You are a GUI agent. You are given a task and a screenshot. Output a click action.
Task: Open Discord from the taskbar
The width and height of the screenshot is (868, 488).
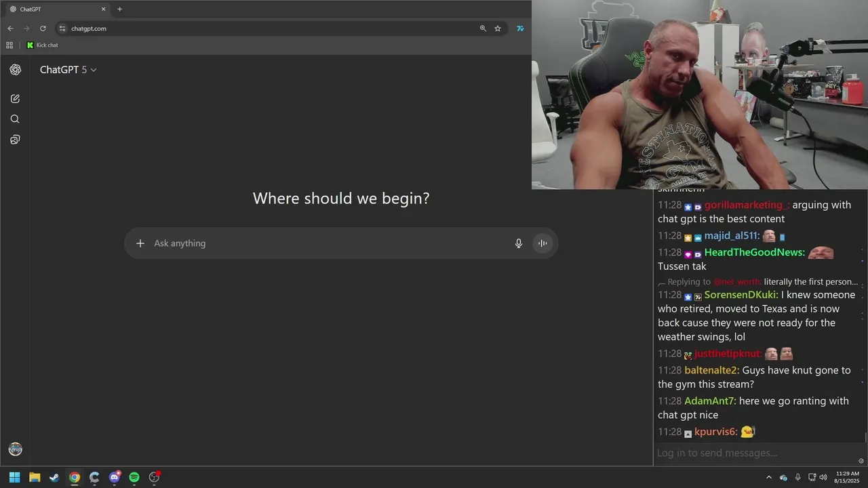click(x=115, y=477)
